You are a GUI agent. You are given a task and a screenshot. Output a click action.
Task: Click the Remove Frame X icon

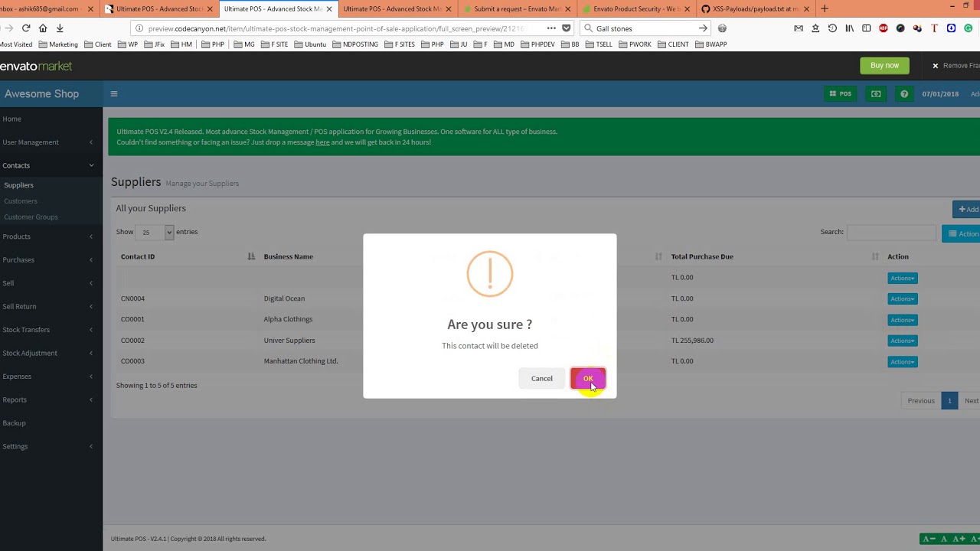[935, 66]
